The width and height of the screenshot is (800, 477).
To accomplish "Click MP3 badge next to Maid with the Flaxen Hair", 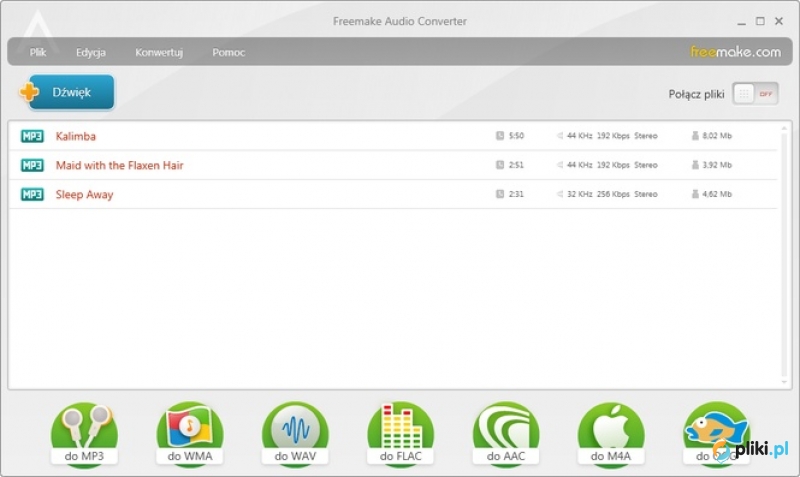I will (x=32, y=165).
